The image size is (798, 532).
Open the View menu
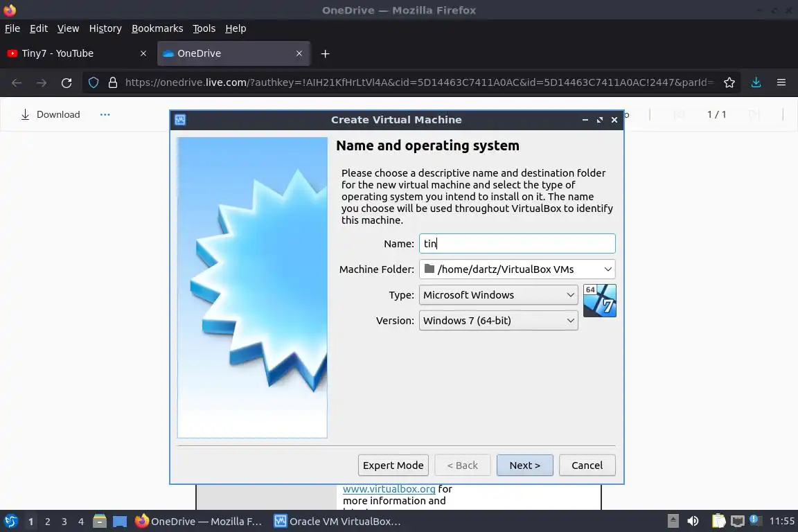[68, 28]
